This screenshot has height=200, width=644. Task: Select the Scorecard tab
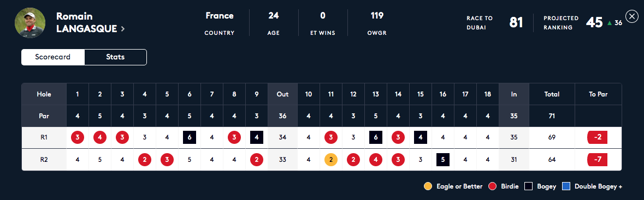tap(53, 57)
